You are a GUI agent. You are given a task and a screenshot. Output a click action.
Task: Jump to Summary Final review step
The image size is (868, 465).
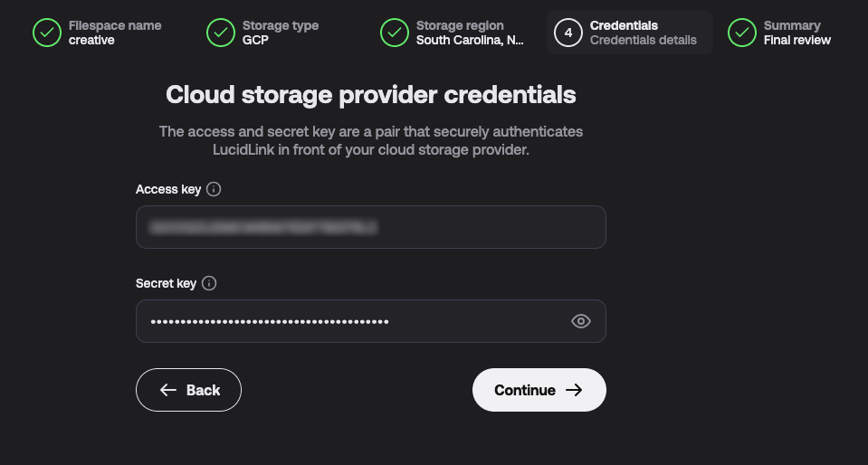coord(780,33)
